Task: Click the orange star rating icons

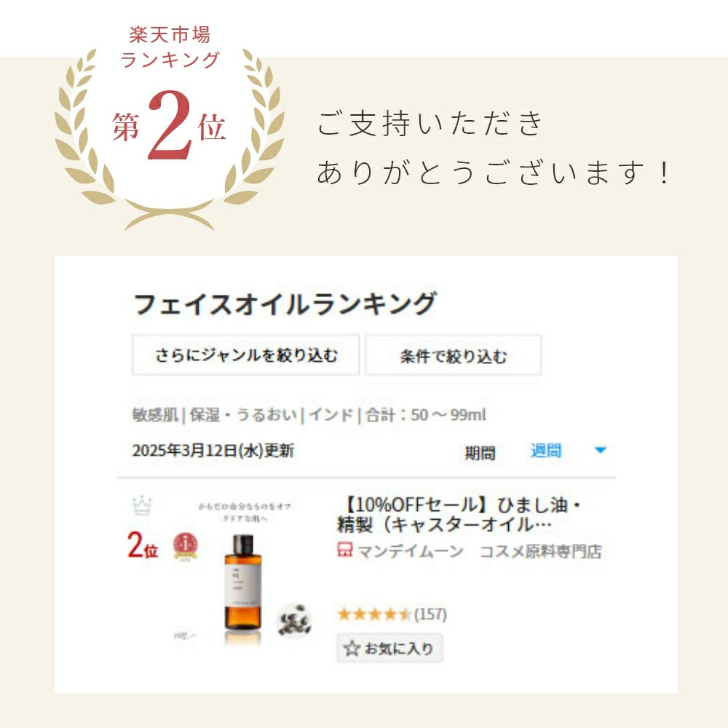Action: [374, 614]
